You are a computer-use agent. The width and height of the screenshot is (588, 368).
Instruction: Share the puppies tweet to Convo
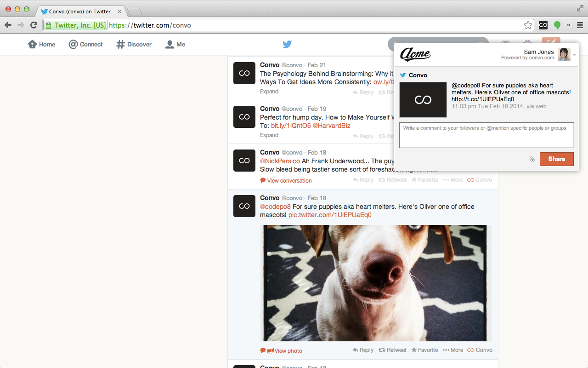(x=480, y=350)
